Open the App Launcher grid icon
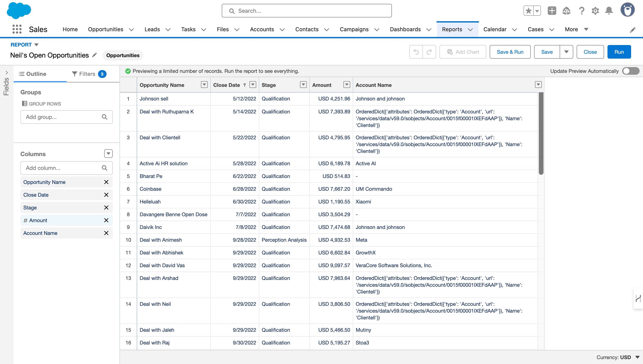Screen dimensions: 643x364 (17, 29)
